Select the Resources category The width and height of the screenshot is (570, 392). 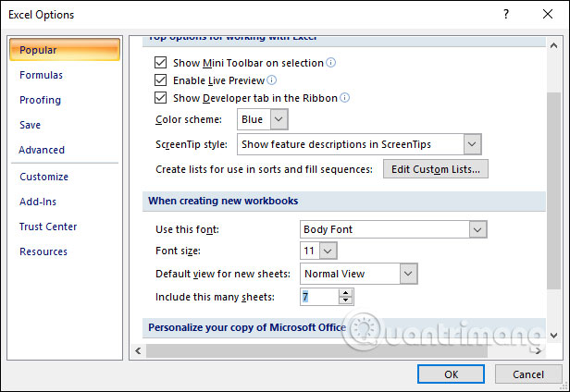click(x=43, y=251)
